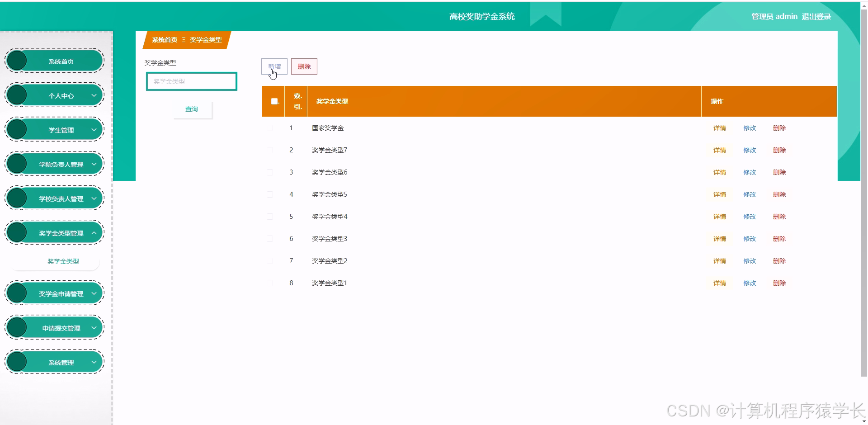The width and height of the screenshot is (868, 425).
Task: Click the dark circle icon on 学生管理
Action: (x=17, y=129)
